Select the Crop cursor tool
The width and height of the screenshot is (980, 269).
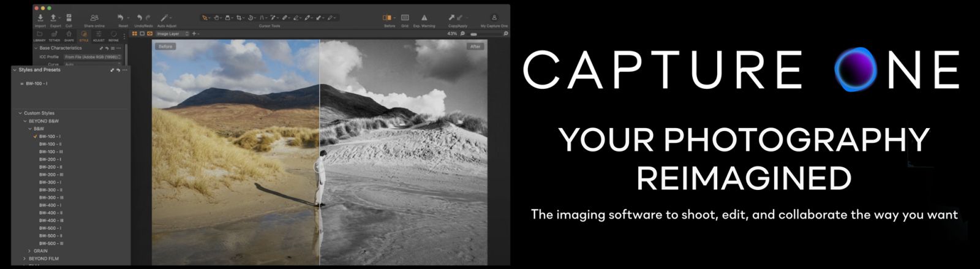240,18
